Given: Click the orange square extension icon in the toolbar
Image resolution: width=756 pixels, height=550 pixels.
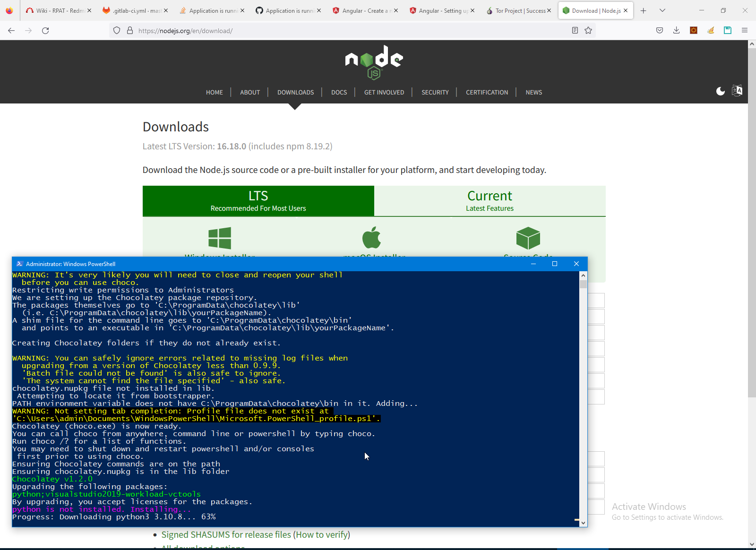Looking at the screenshot, I should [694, 31].
